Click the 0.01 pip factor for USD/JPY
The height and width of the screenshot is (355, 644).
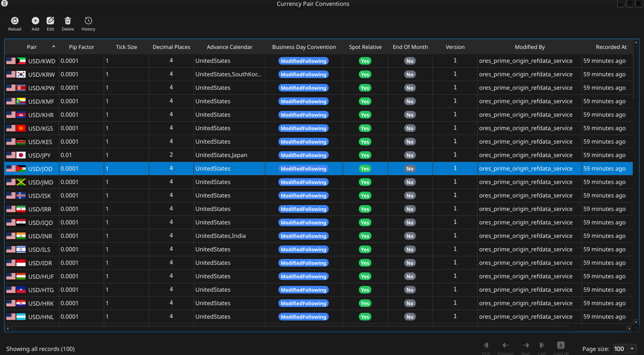(x=82, y=155)
